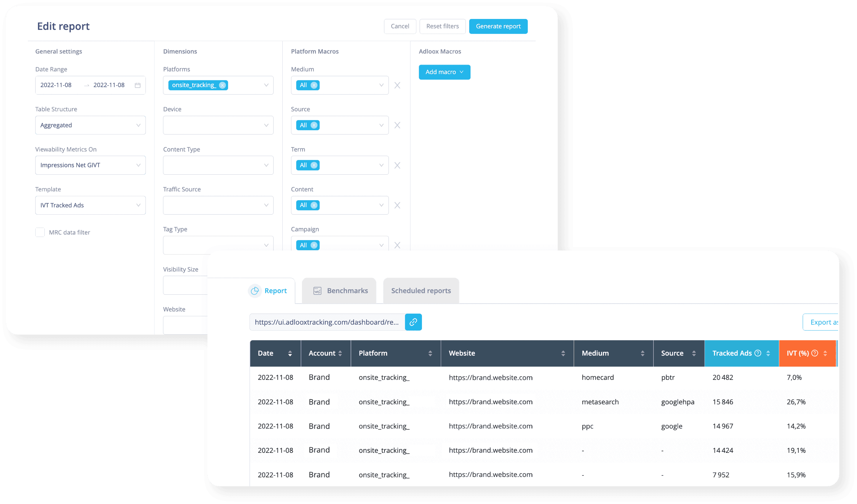Open the Date Range calendar icon

137,85
